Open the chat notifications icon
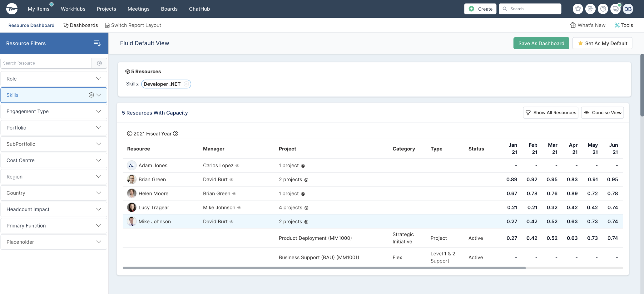The image size is (644, 294). click(x=615, y=9)
